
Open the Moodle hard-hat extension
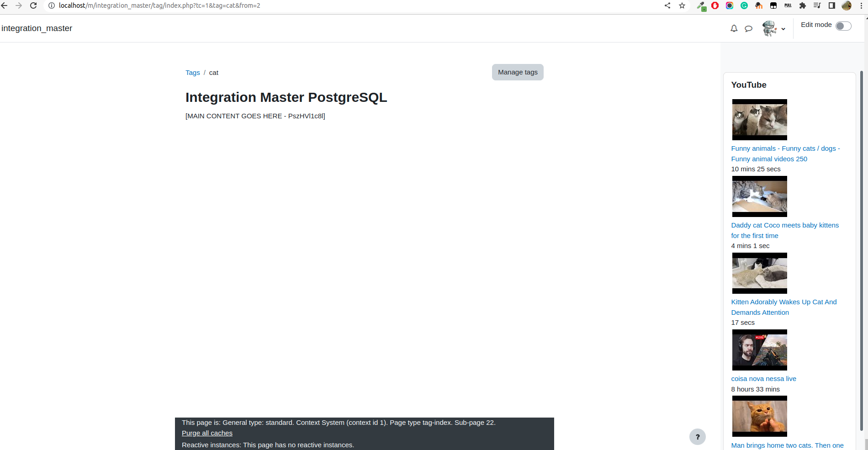click(x=759, y=5)
